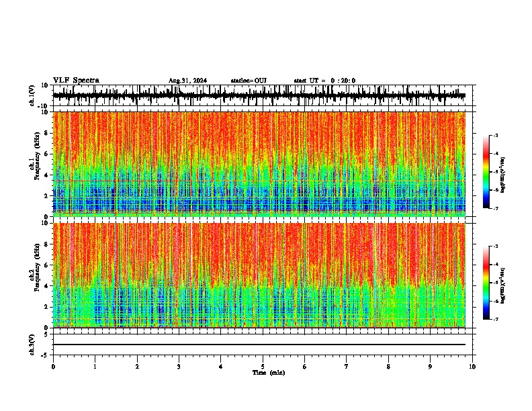Click the "10" tick at the time axis end

472,367
